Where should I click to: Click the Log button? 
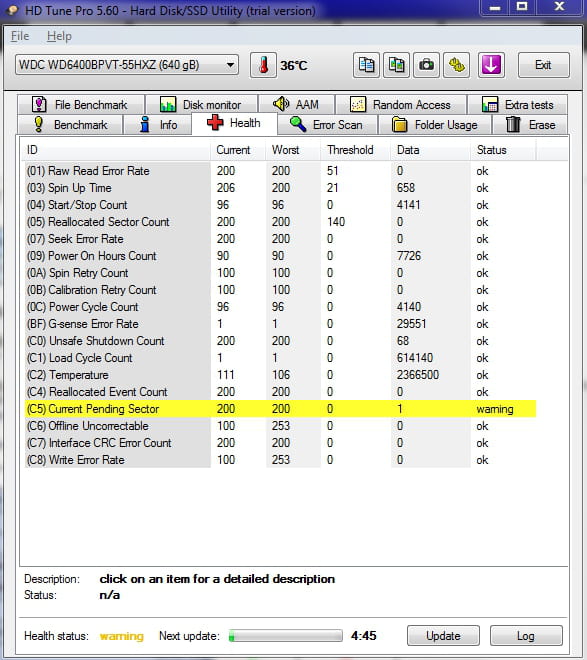click(526, 635)
